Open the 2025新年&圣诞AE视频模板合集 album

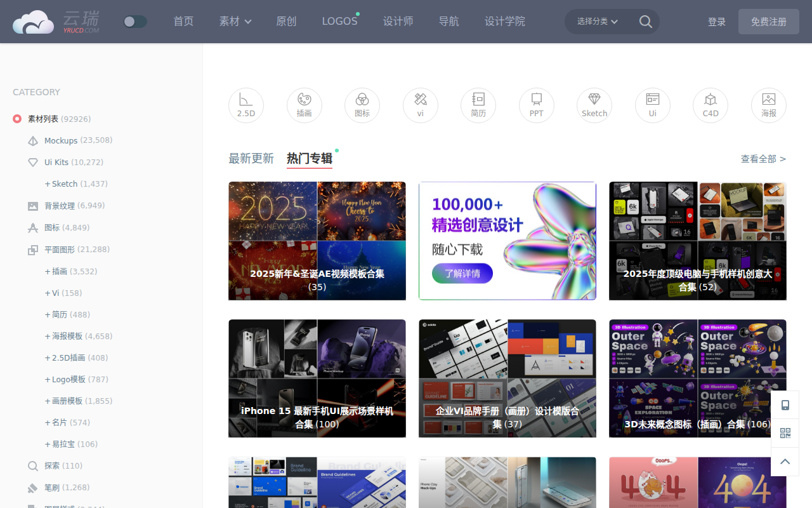(317, 241)
